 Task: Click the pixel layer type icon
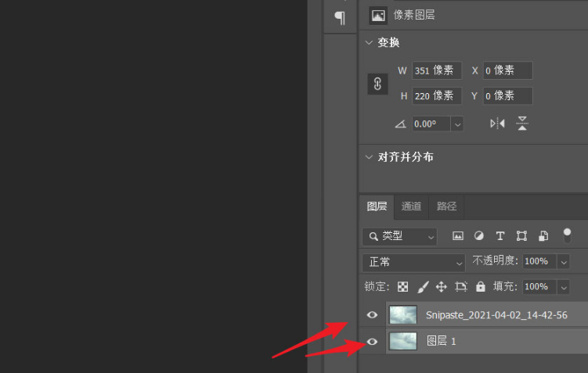click(x=378, y=16)
